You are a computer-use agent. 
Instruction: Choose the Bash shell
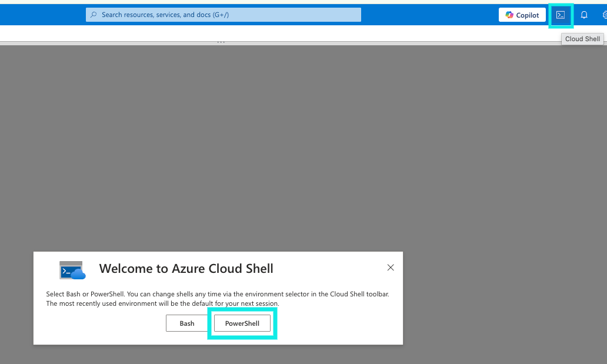pyautogui.click(x=187, y=323)
